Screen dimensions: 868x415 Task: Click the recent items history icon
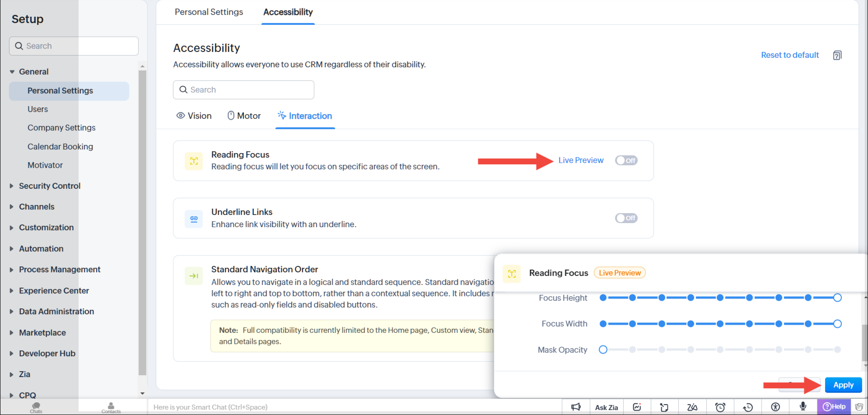pos(748,407)
